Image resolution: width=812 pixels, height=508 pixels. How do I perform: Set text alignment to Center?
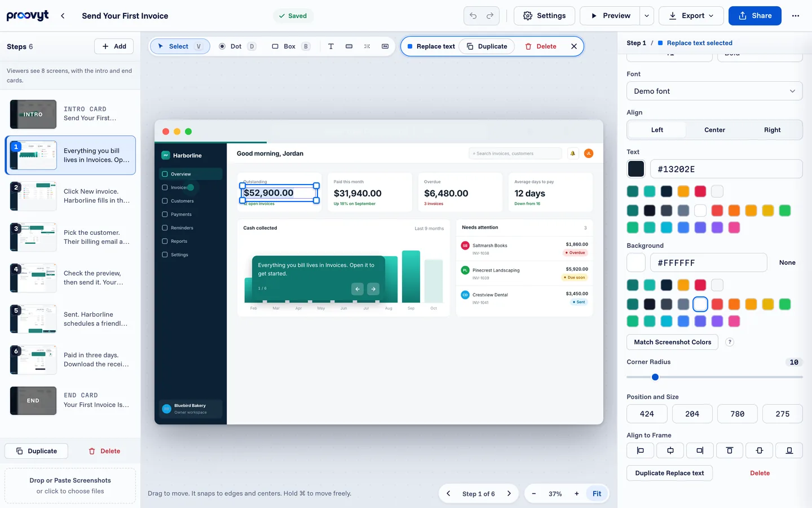(714, 130)
